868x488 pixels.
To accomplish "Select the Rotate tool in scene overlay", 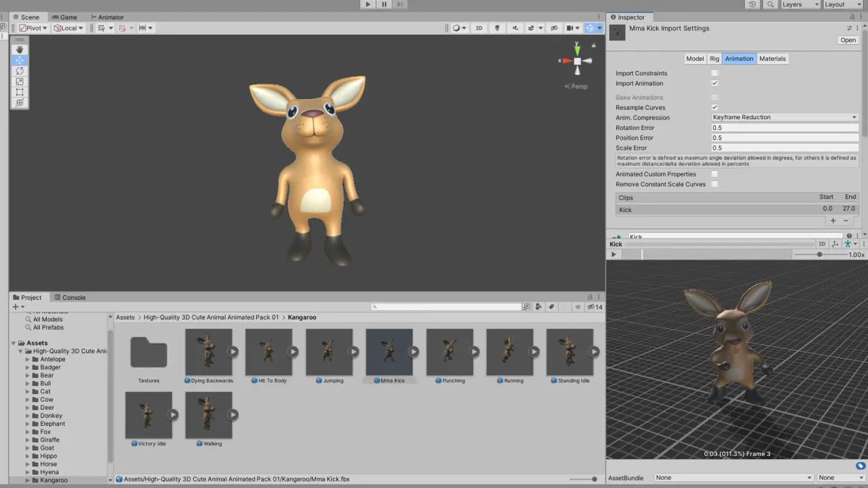I will [20, 71].
